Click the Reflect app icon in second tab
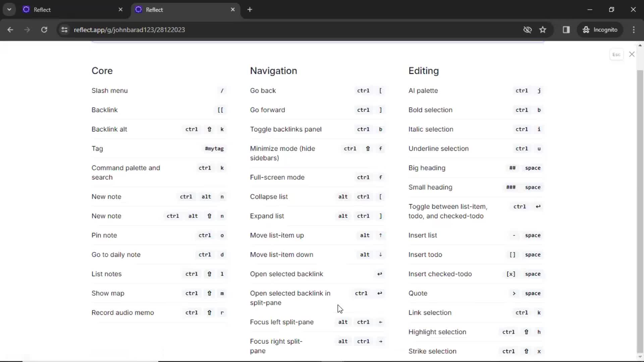The height and width of the screenshot is (362, 644). point(139,10)
